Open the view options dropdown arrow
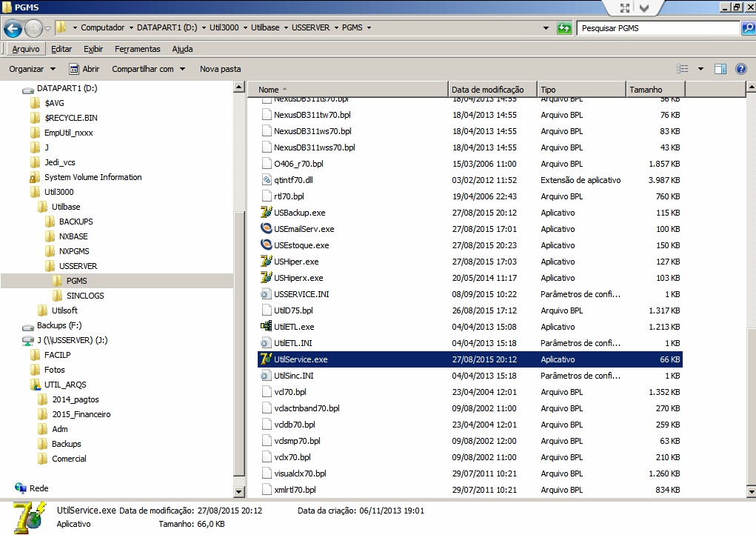Screen dimensions: 756x535 coord(700,69)
